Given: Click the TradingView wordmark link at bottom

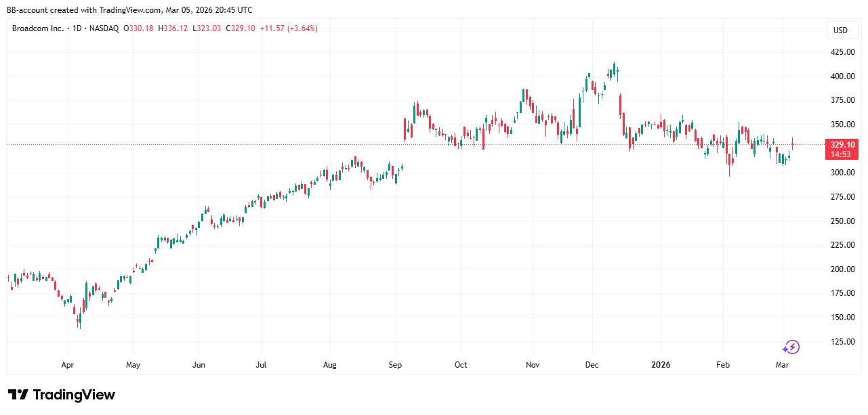Looking at the screenshot, I should coord(74,395).
